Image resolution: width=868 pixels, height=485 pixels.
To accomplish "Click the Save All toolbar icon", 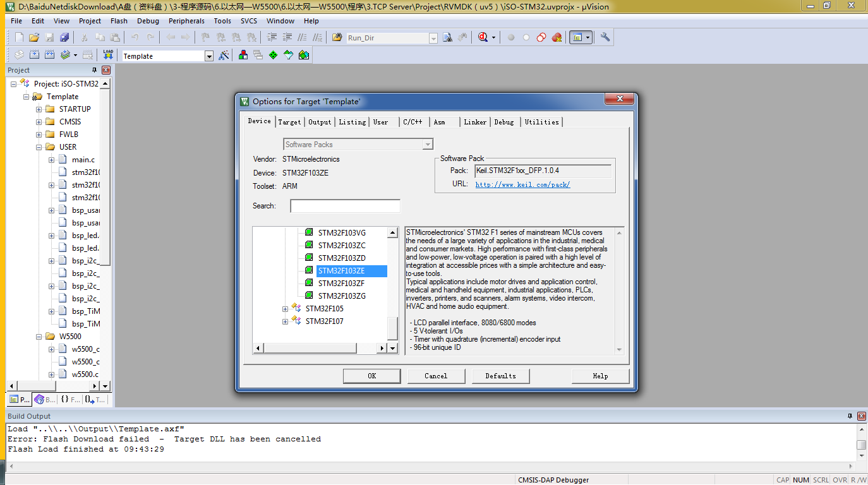I will [64, 38].
